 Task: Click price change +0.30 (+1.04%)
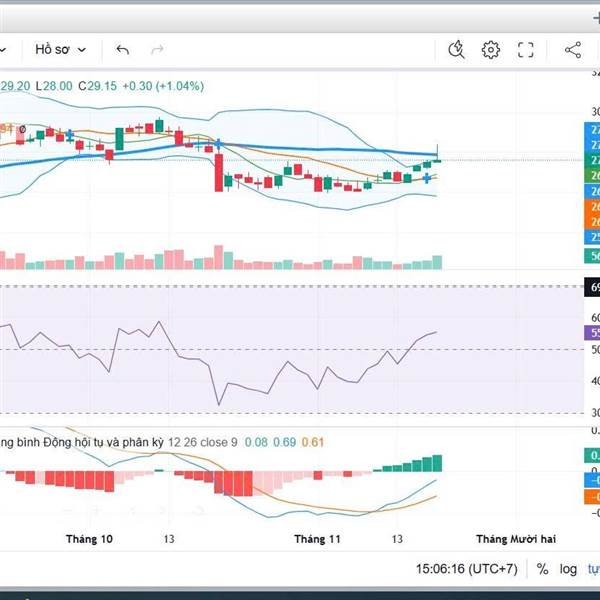pyautogui.click(x=163, y=86)
